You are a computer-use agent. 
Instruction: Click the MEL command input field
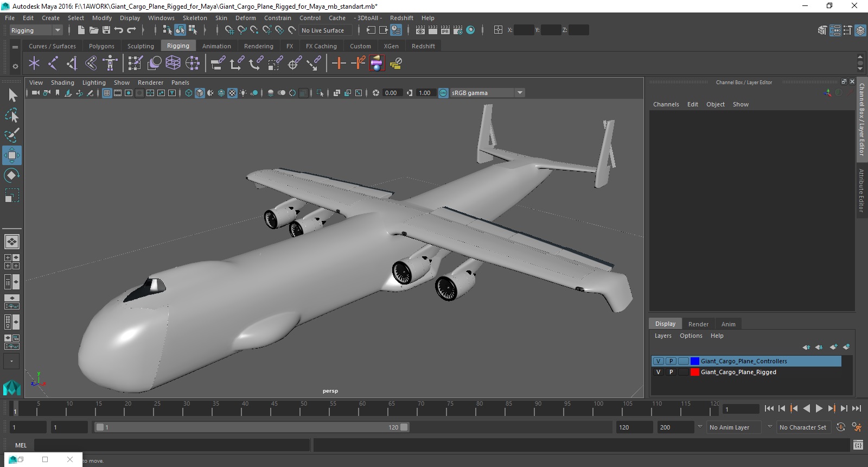pos(172,445)
